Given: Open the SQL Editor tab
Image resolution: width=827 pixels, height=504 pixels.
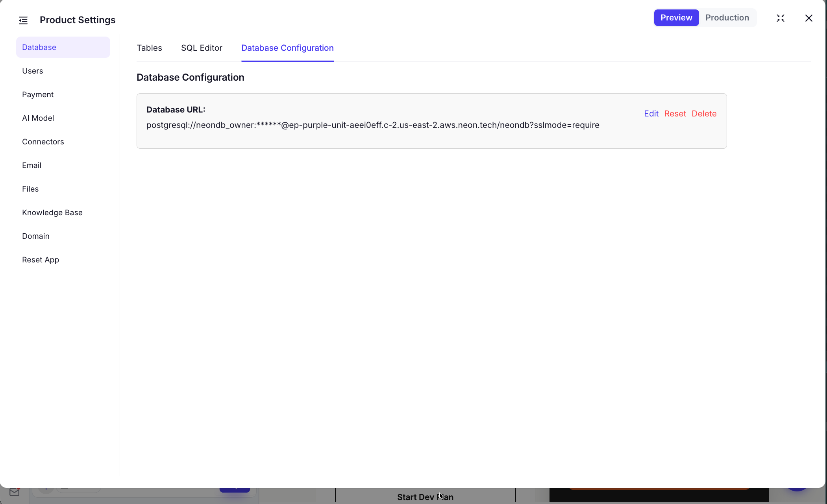Looking at the screenshot, I should pyautogui.click(x=202, y=48).
